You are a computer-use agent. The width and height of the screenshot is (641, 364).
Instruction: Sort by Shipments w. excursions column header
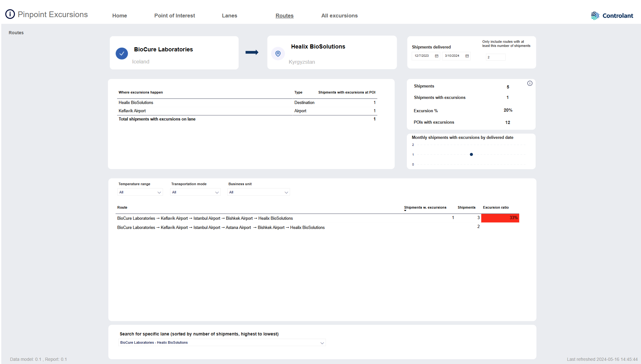pos(425,207)
